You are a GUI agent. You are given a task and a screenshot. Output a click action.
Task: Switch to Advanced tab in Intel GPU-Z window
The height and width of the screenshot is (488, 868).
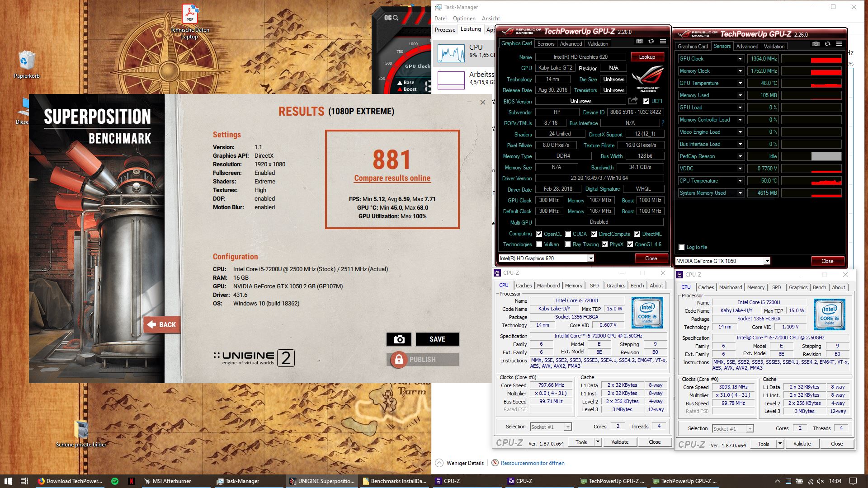click(571, 44)
